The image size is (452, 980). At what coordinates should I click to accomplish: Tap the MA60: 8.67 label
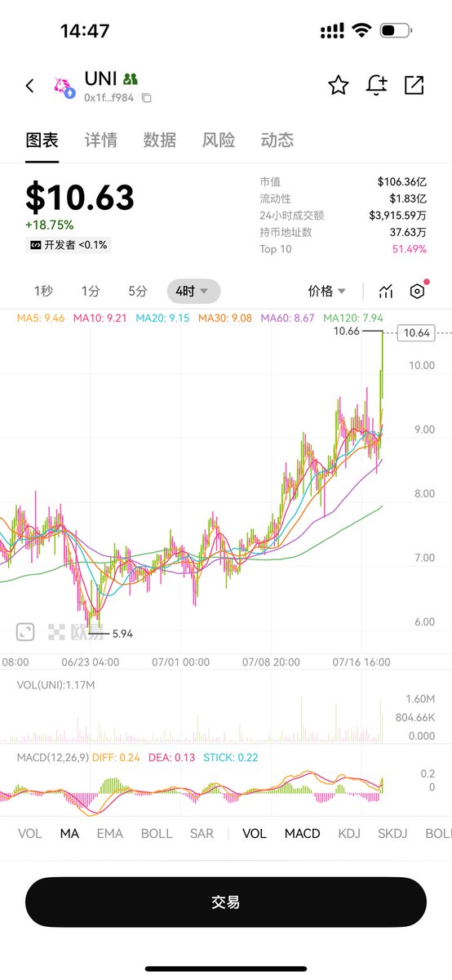(287, 318)
